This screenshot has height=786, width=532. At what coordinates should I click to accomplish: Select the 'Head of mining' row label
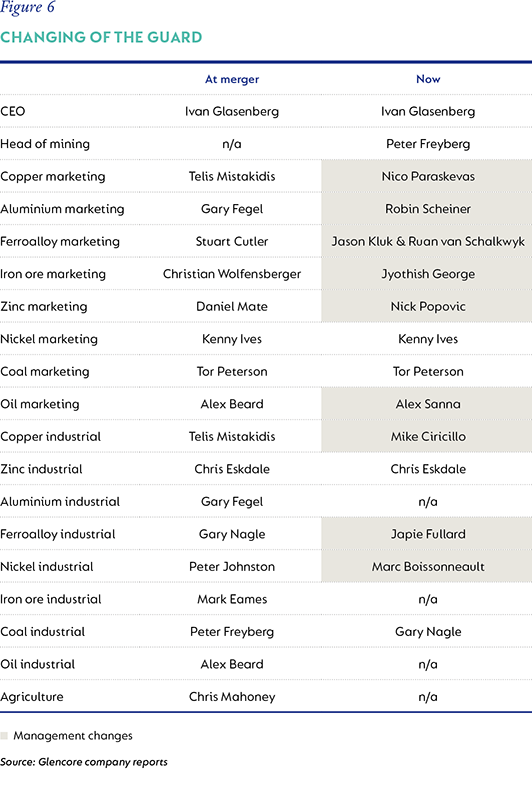coord(45,144)
